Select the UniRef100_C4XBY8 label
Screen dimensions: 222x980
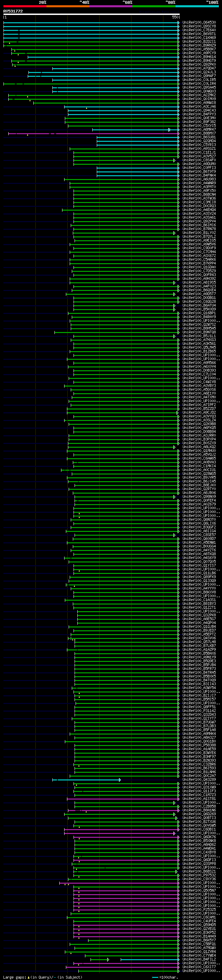[199, 852]
